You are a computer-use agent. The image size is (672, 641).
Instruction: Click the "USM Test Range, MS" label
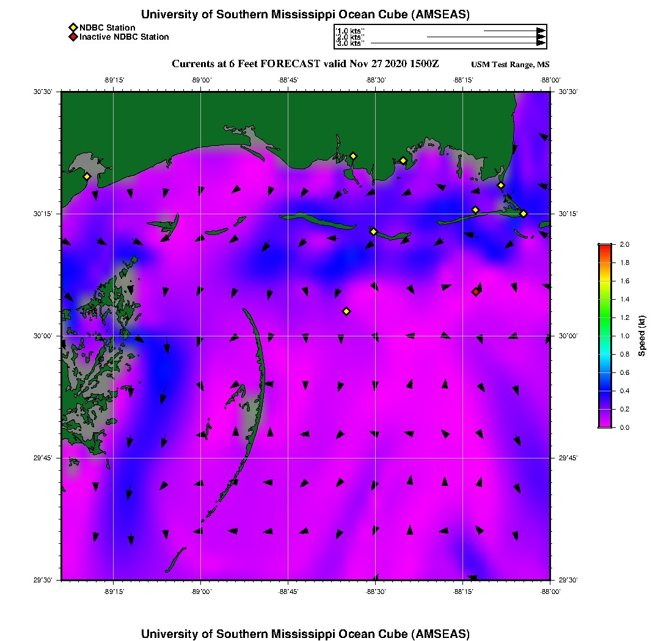point(511,65)
